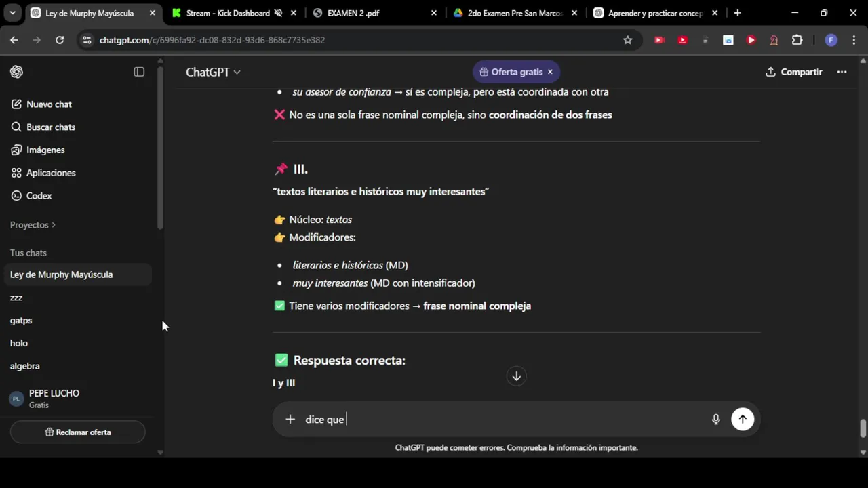Open a new browser tab
Viewport: 868px width, 488px height.
pos(738,13)
